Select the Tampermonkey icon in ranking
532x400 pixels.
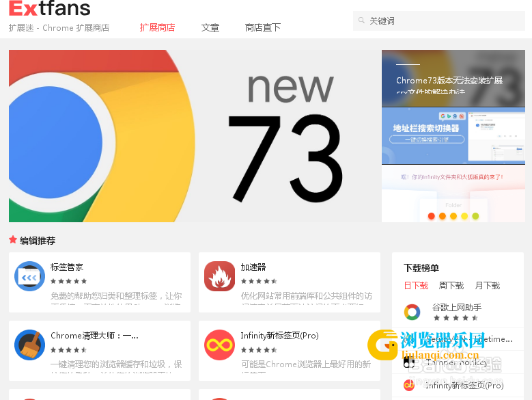coord(409,362)
